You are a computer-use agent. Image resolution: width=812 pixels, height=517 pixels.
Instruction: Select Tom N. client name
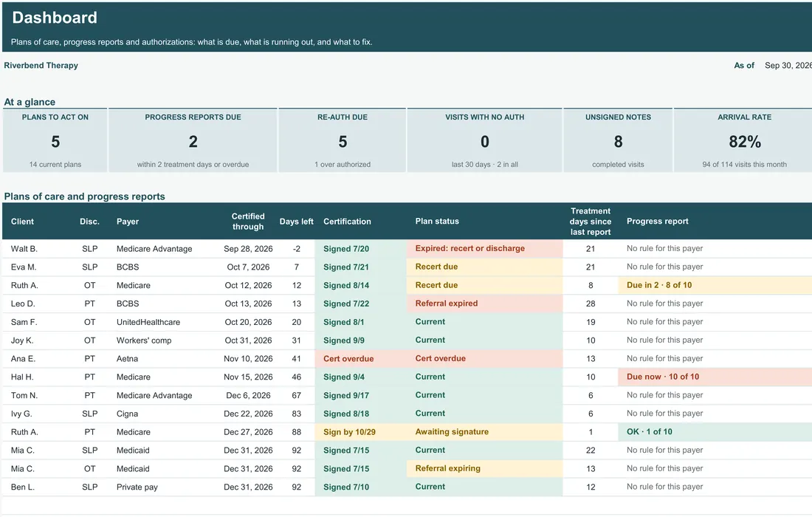[24, 395]
